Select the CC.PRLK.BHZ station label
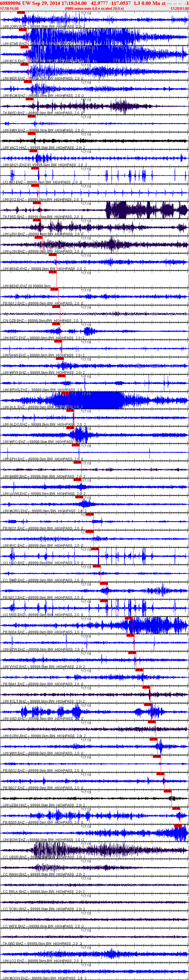Viewport: 189px width, 980px height. click(x=44, y=892)
